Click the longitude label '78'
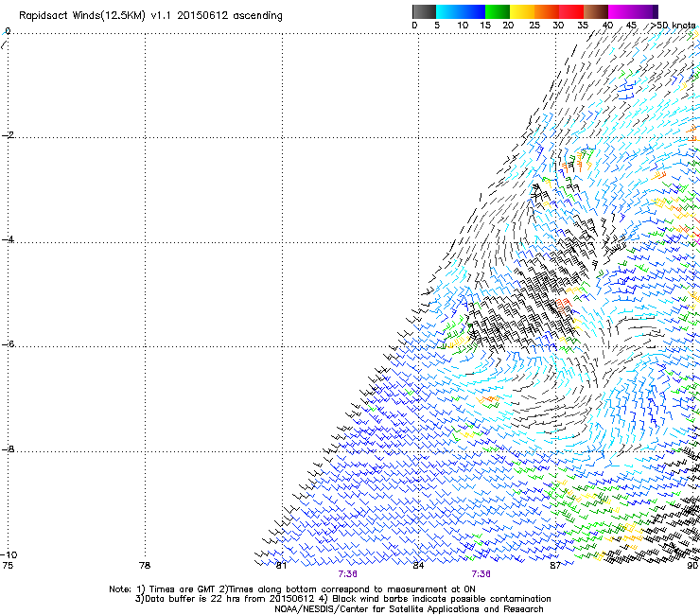Screen dimensions: 700x615 [145, 566]
